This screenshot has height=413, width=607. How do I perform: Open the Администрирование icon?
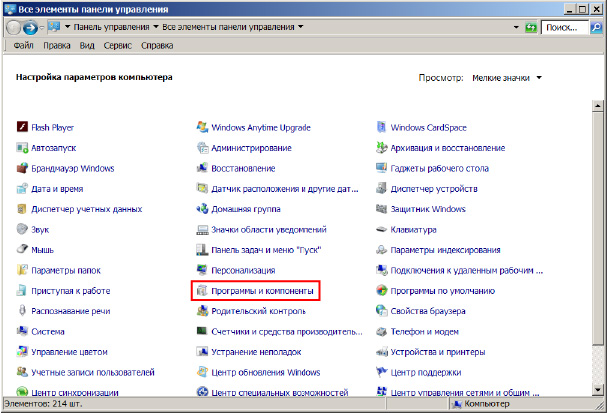pos(202,147)
